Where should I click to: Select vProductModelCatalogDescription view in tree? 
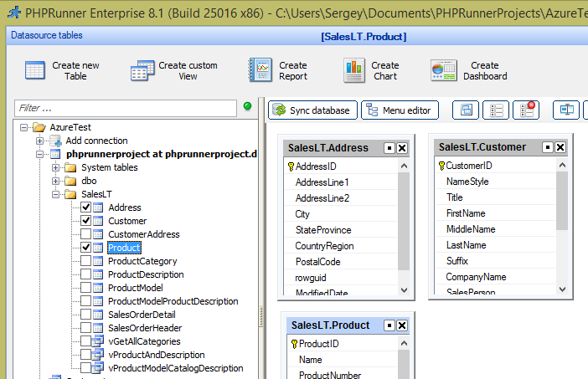176,368
